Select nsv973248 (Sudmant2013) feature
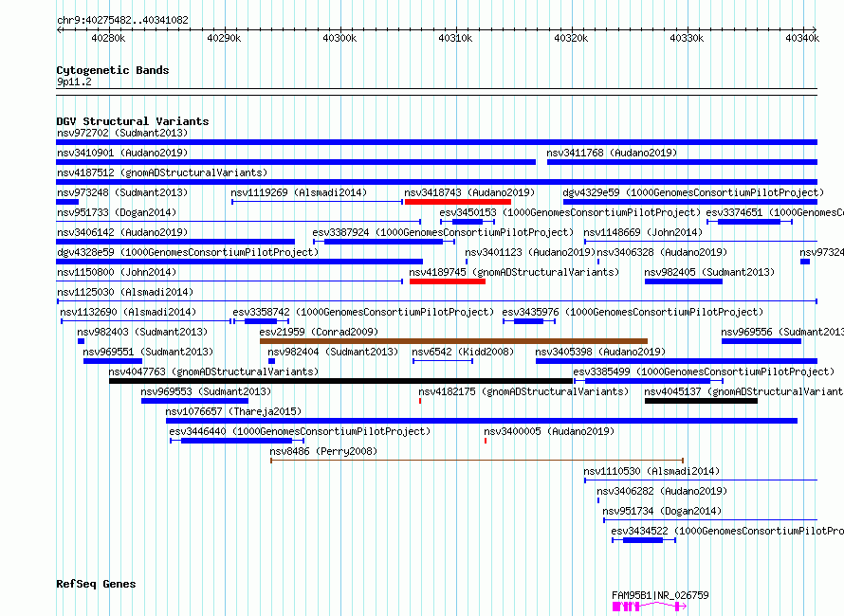The width and height of the screenshot is (844, 616). pos(67,202)
